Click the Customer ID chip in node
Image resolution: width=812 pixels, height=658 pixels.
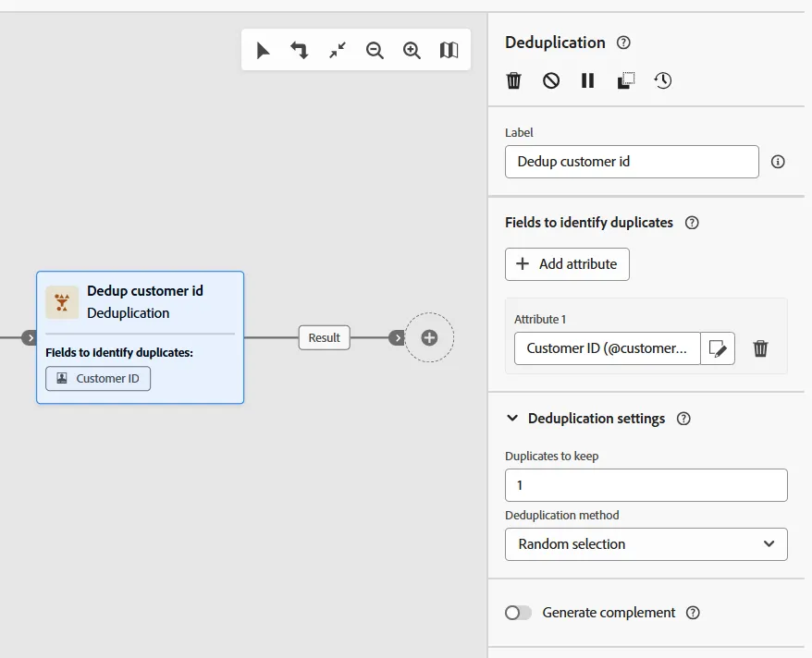98,379
